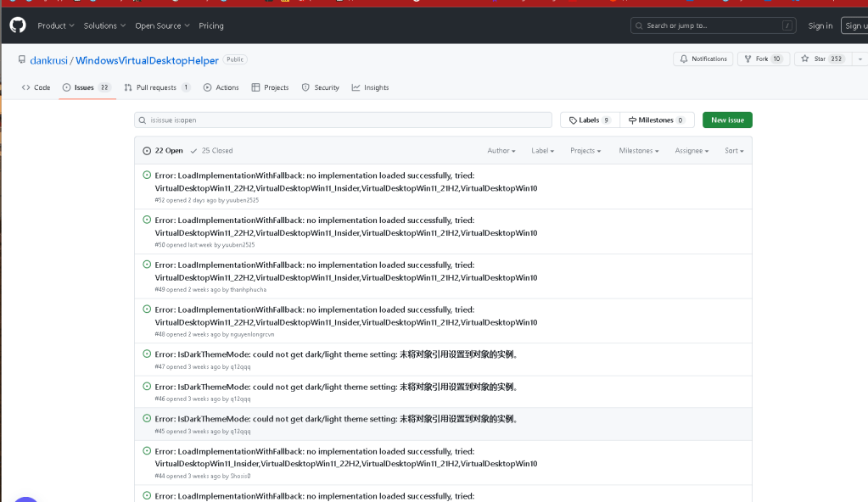
Task: Star the repository
Action: tap(822, 59)
